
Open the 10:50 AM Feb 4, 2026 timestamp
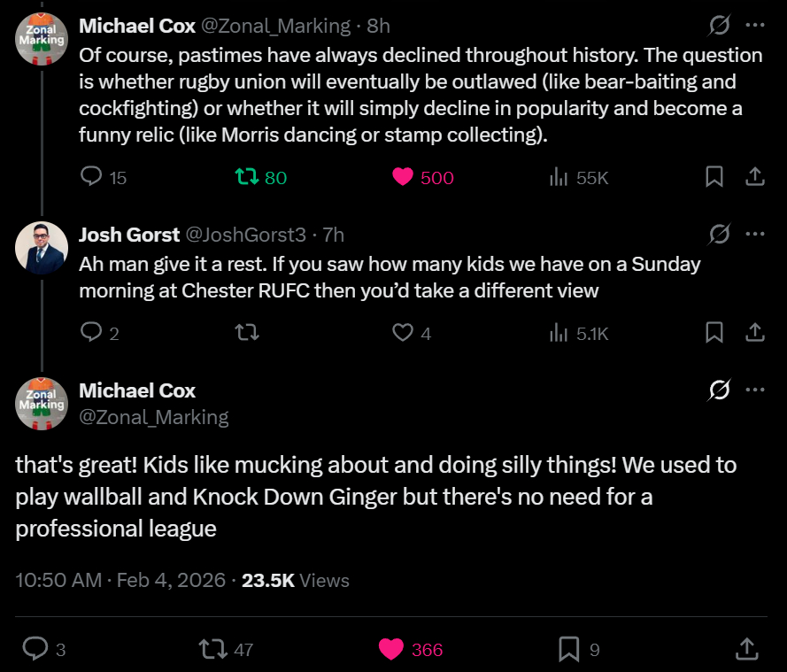pyautogui.click(x=120, y=581)
